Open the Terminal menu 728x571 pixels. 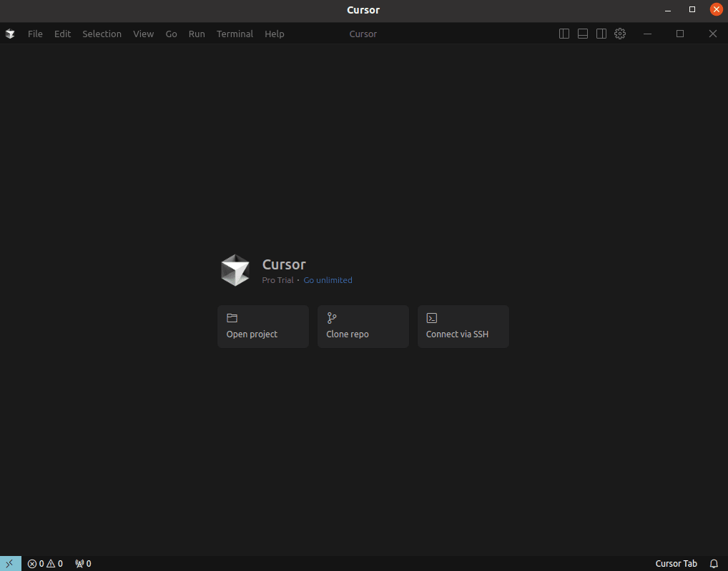[x=235, y=34]
